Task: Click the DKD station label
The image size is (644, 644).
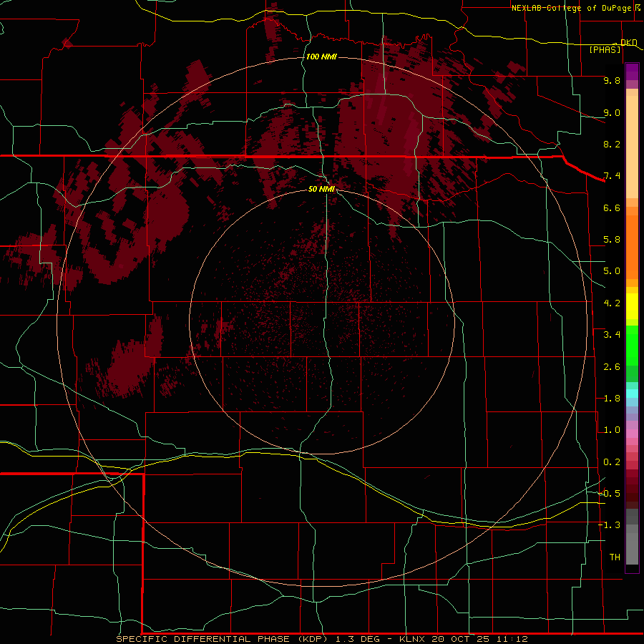Action: (629, 42)
